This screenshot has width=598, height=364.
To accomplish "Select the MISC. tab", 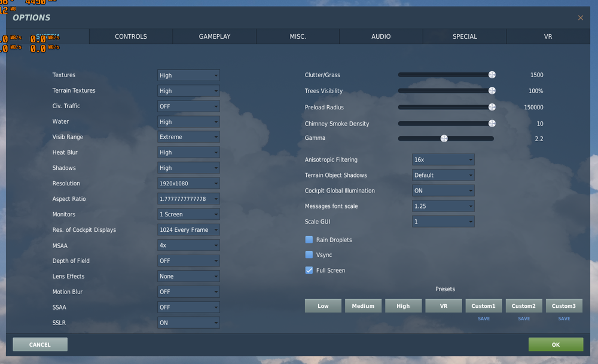I will pyautogui.click(x=298, y=36).
